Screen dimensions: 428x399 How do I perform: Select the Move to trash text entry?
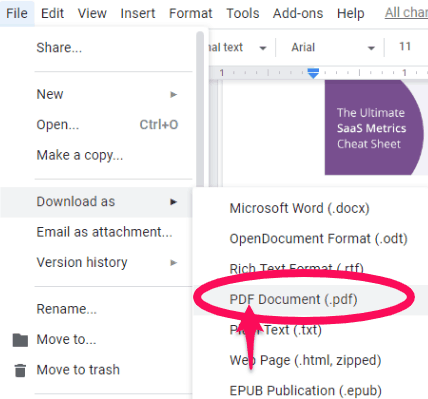tap(78, 370)
